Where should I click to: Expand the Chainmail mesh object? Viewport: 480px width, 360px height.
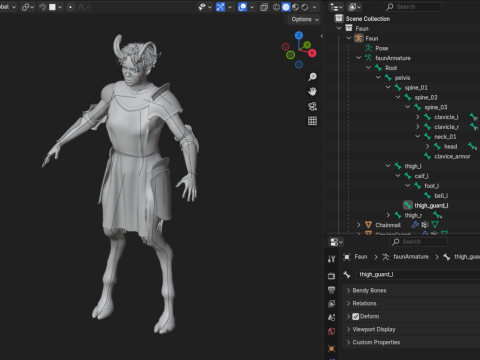(x=359, y=225)
